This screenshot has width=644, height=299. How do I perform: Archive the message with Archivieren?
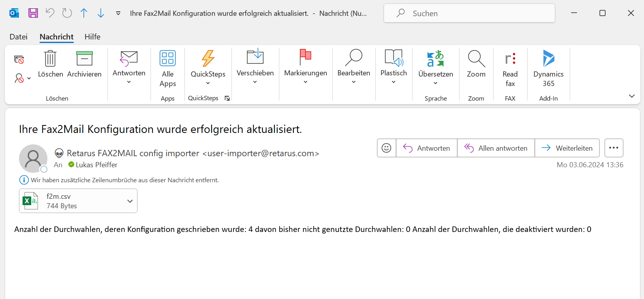tap(84, 59)
